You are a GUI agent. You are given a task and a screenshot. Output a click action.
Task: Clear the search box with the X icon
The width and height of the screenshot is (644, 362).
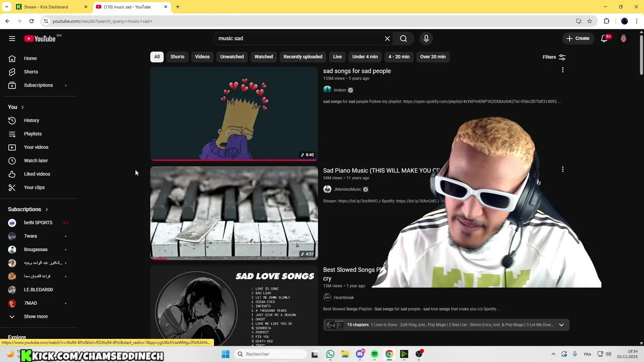[387, 39]
